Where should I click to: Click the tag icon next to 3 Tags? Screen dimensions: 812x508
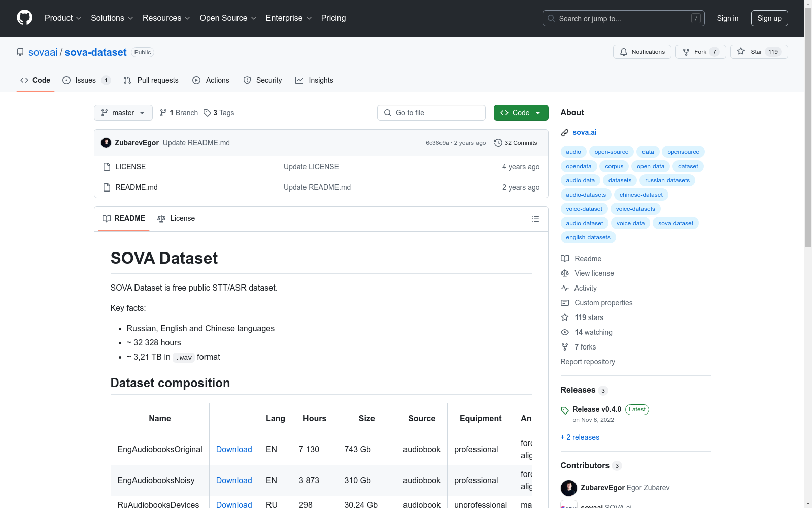(x=207, y=113)
